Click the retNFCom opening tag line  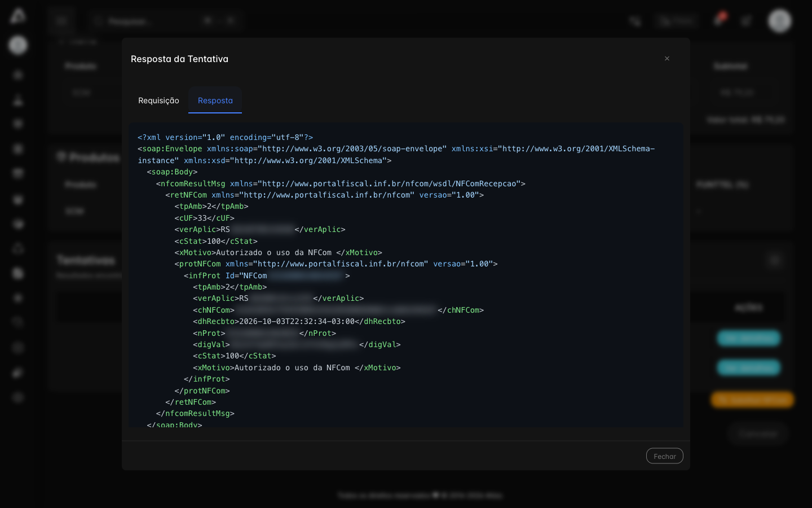click(325, 195)
